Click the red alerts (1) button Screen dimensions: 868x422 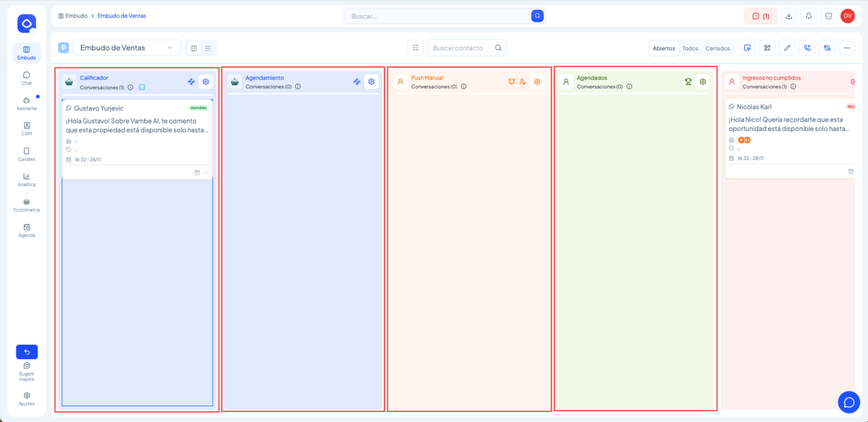pyautogui.click(x=760, y=16)
